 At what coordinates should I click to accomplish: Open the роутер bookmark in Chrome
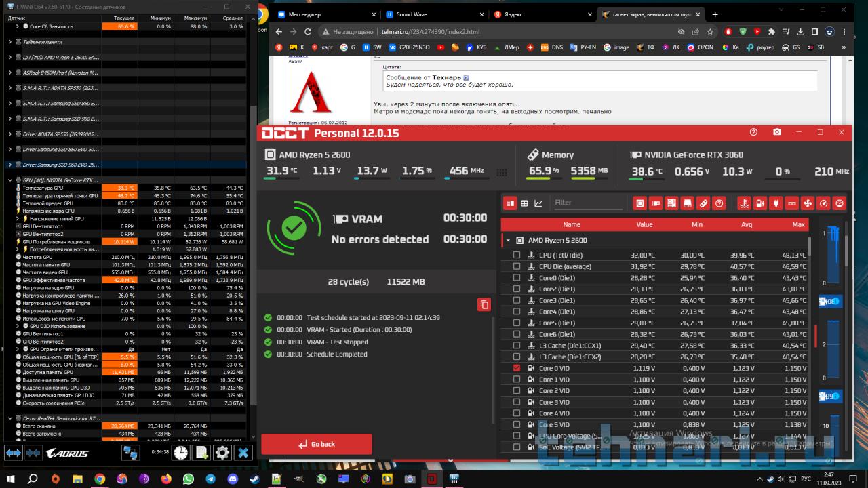(760, 47)
